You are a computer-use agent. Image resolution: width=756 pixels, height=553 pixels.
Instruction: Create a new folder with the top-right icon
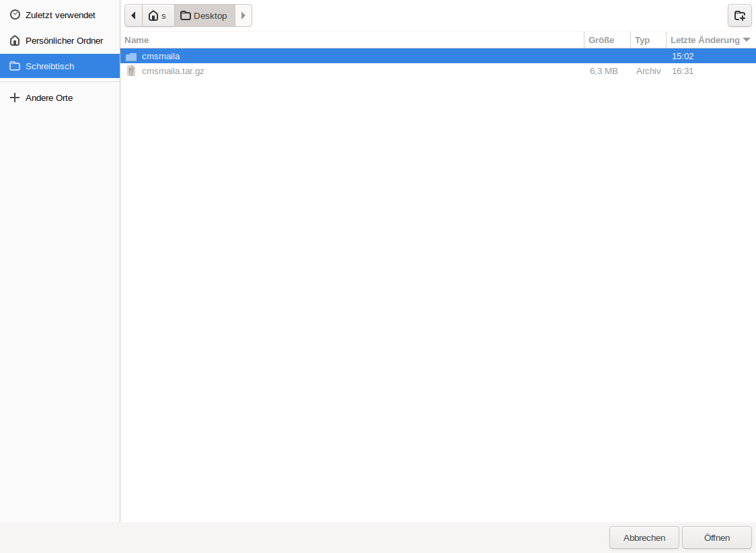[x=739, y=15]
